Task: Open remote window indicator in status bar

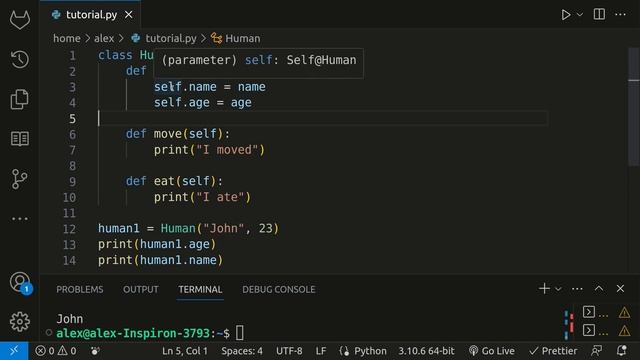Action: coord(14,351)
